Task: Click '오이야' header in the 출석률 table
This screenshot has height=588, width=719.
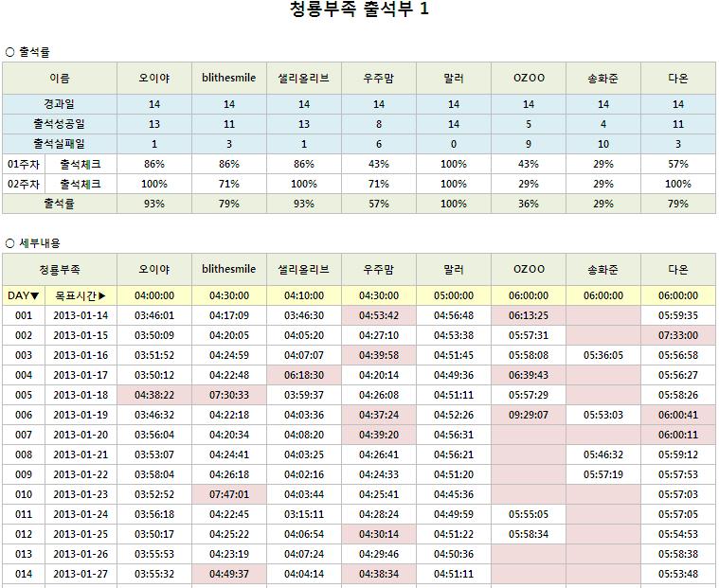Action: tap(154, 79)
